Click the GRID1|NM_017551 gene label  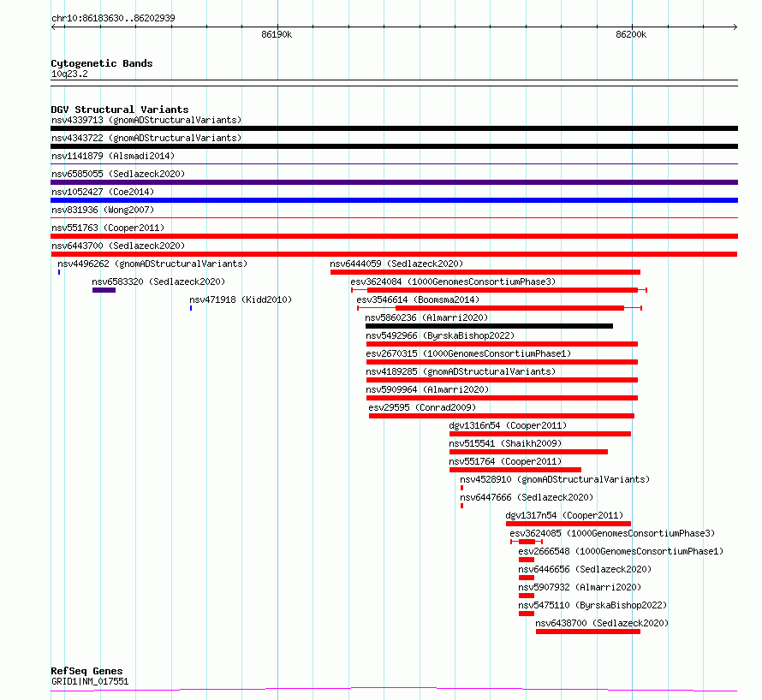pyautogui.click(x=90, y=681)
